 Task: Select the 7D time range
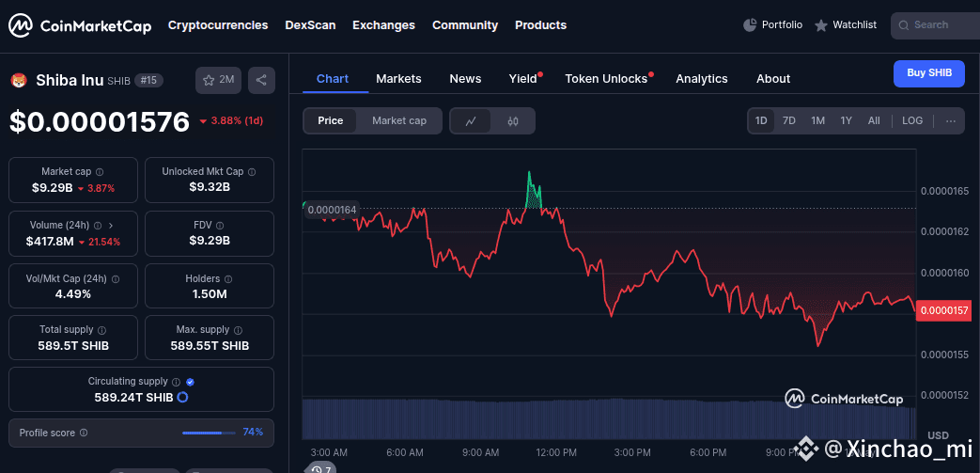789,120
